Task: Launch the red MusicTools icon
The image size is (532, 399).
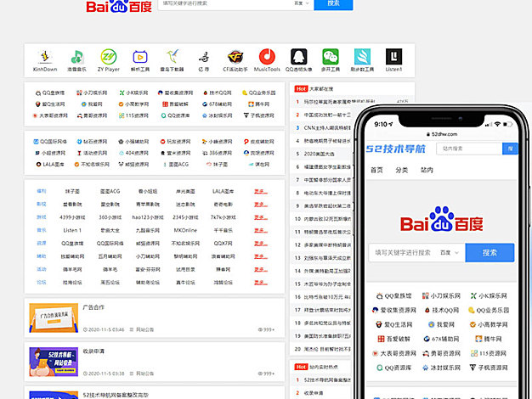Action: coord(267,57)
